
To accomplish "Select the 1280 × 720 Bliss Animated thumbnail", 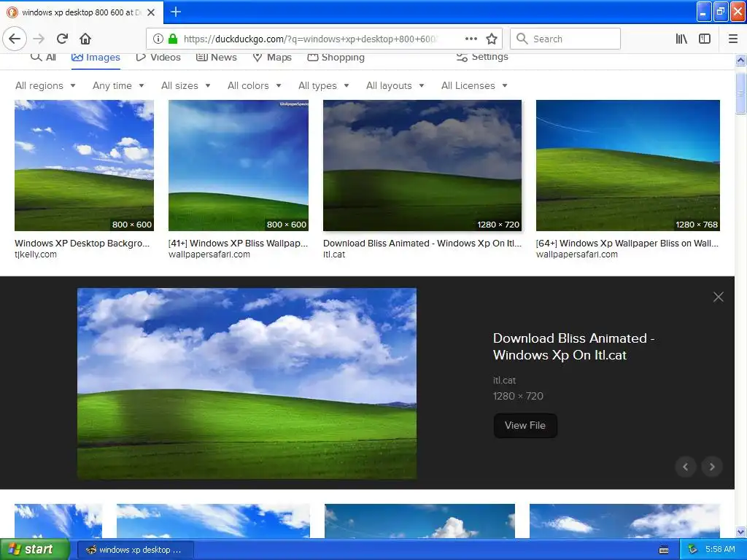I will 422,166.
